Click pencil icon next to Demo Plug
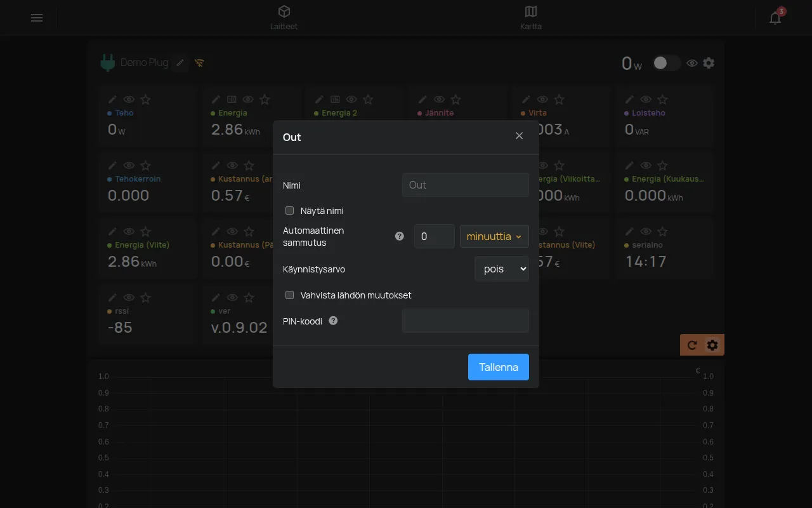 click(180, 62)
